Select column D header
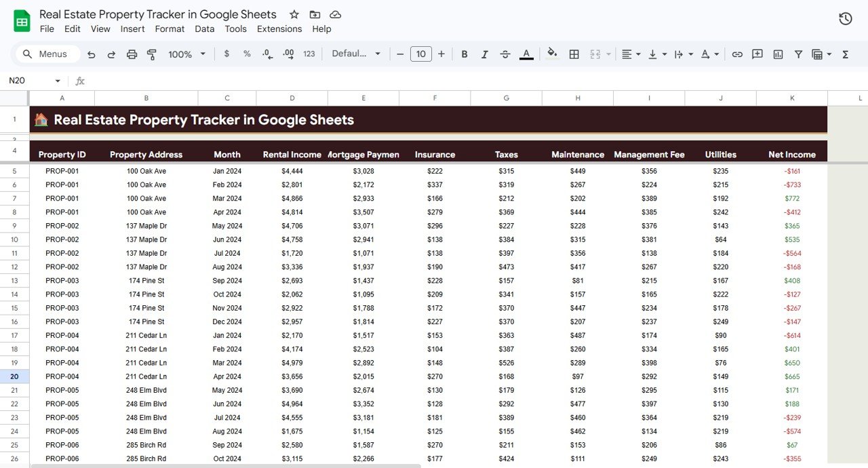The width and height of the screenshot is (868, 468). (x=292, y=98)
